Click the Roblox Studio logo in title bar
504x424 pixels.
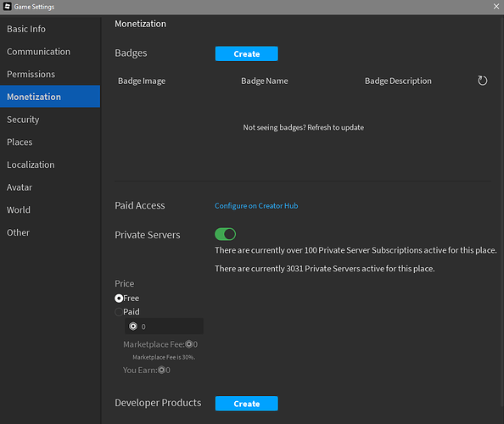pyautogui.click(x=8, y=7)
